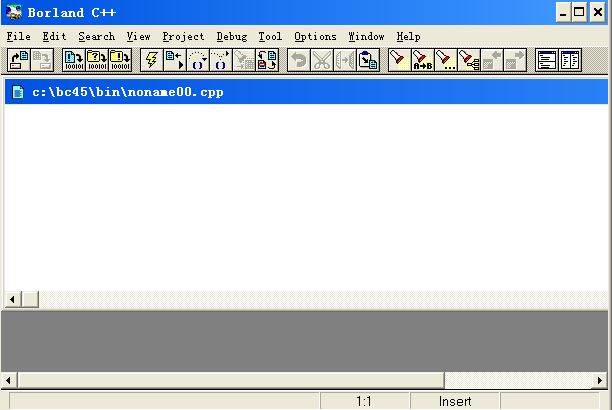Minimize the Borland C++ window
This screenshot has height=410, width=612.
pos(563,12)
